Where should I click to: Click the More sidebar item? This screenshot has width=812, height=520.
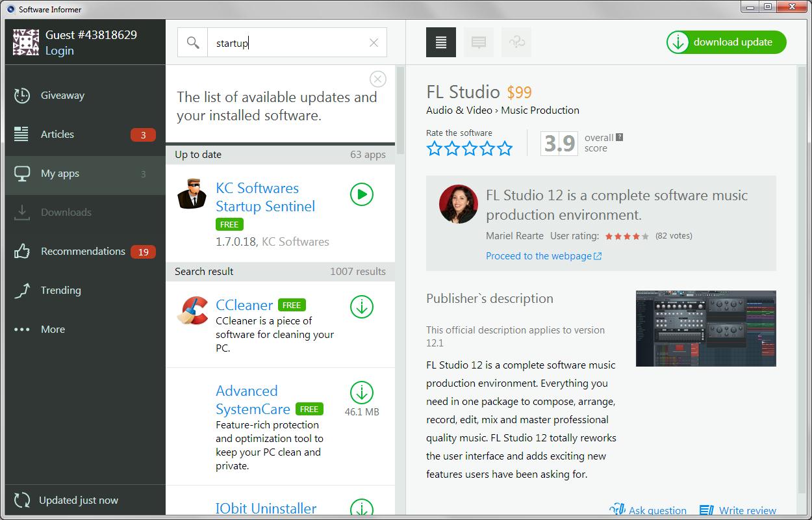coord(53,329)
